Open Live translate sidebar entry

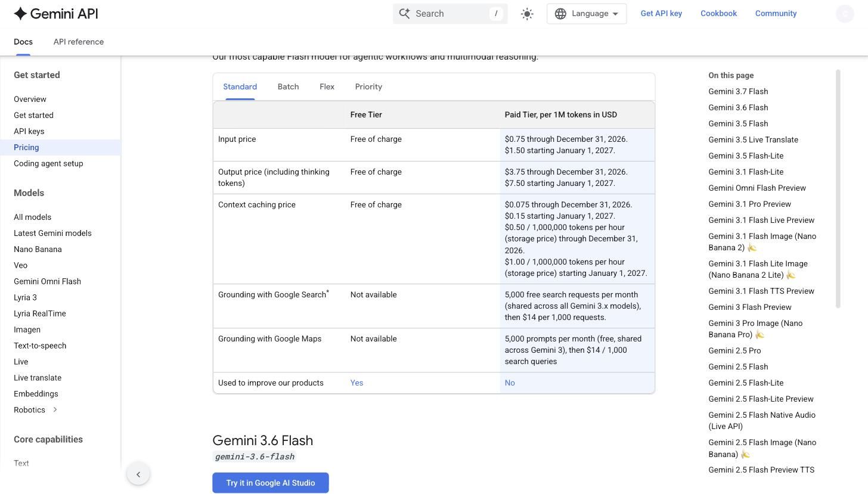click(38, 378)
